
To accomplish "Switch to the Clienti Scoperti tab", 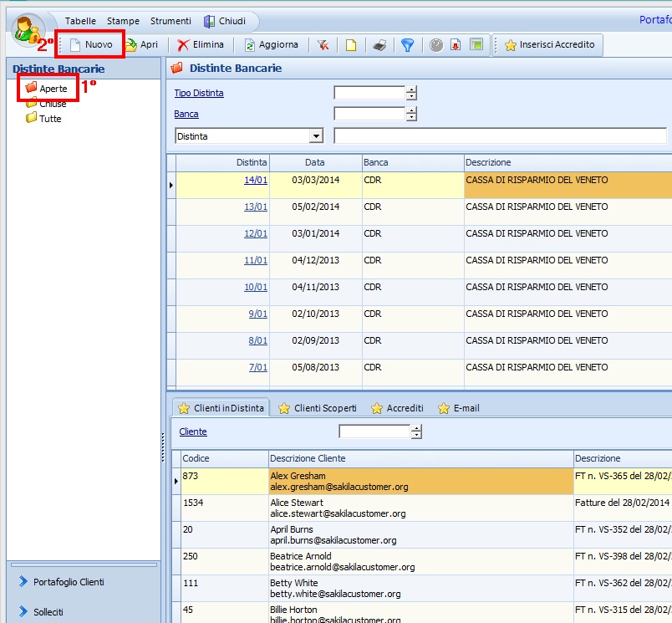I will click(x=317, y=408).
